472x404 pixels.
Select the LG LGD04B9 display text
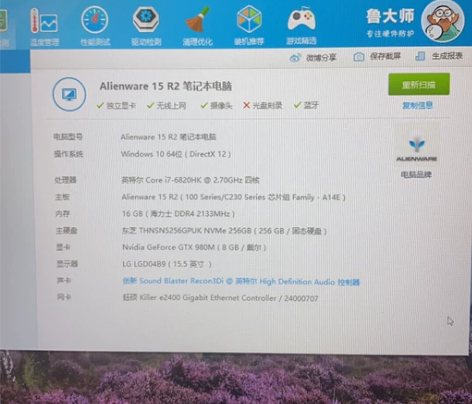pyautogui.click(x=167, y=264)
